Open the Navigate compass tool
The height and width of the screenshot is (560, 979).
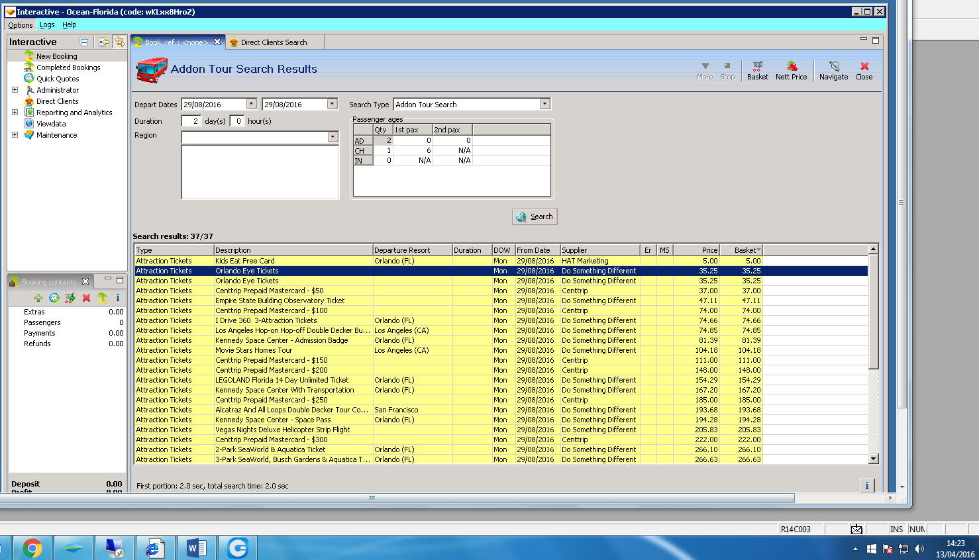pyautogui.click(x=833, y=70)
